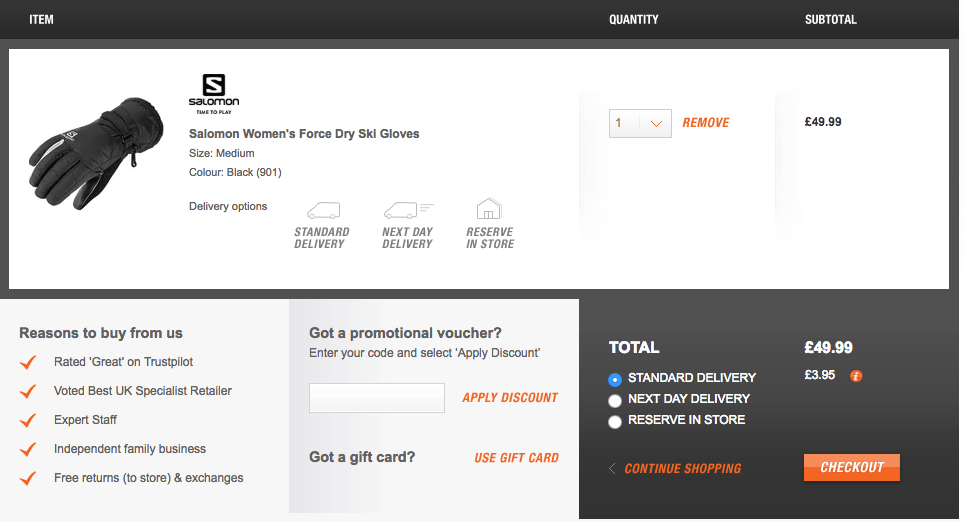Open the quantity dropdown
This screenshot has width=964, height=522.
point(640,124)
